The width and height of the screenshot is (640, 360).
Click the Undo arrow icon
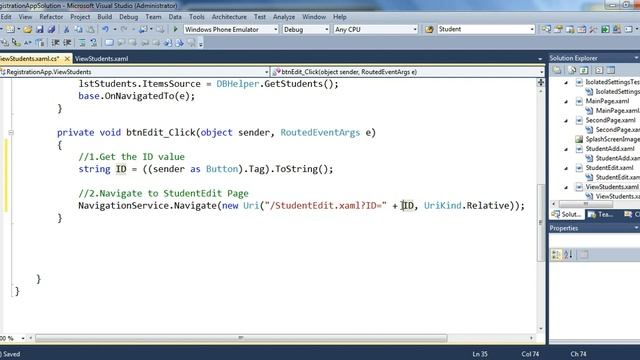coord(105,29)
